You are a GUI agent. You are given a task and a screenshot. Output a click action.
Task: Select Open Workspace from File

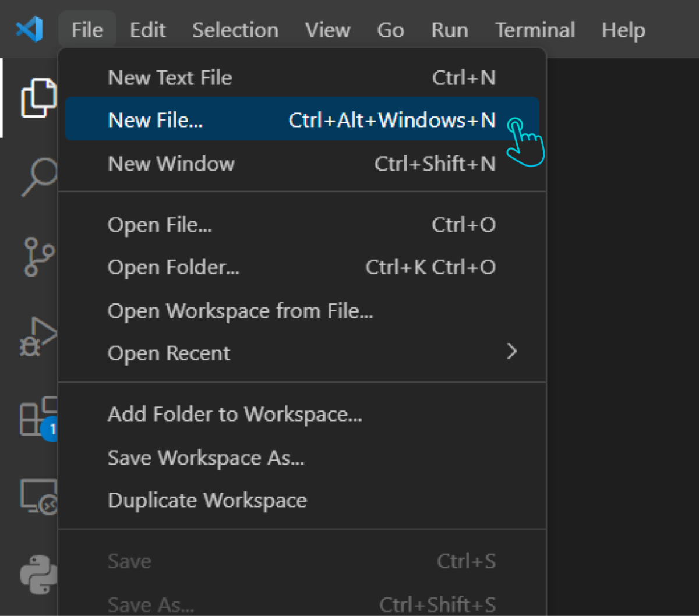click(x=241, y=310)
